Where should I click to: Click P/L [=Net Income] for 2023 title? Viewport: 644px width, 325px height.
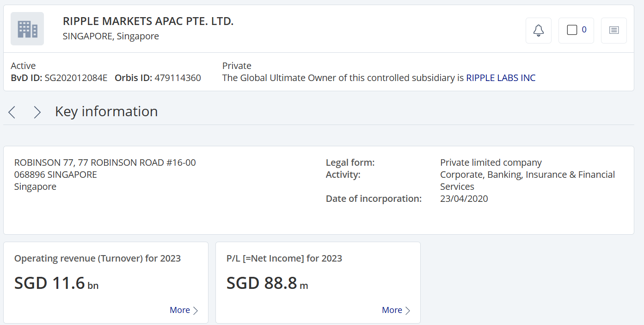pos(284,258)
